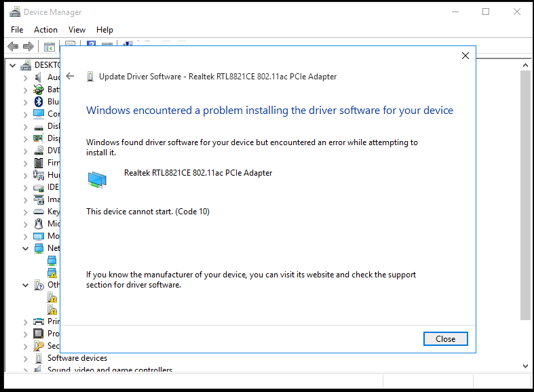This screenshot has height=392, width=534.
Task: Click the vertical scrollbar thumb
Action: [525, 195]
